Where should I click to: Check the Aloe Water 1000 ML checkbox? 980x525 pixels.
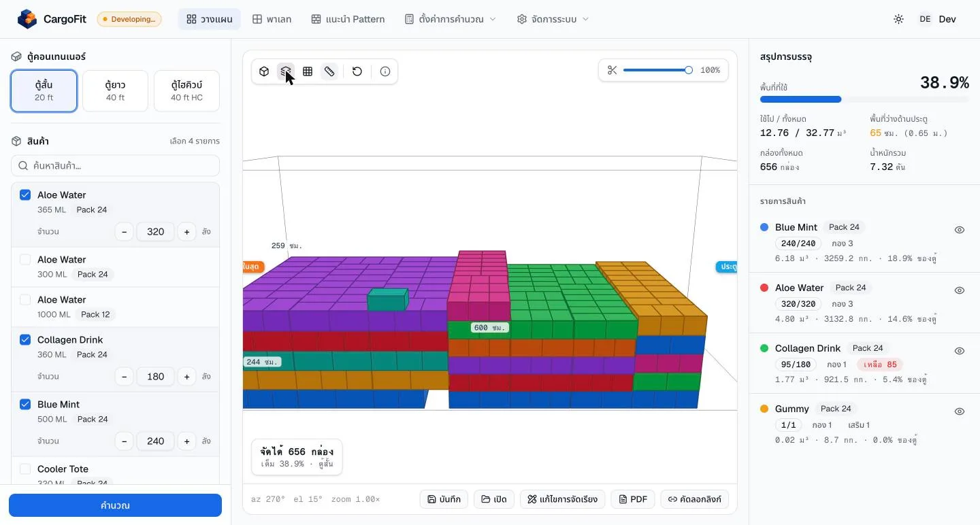(x=25, y=300)
